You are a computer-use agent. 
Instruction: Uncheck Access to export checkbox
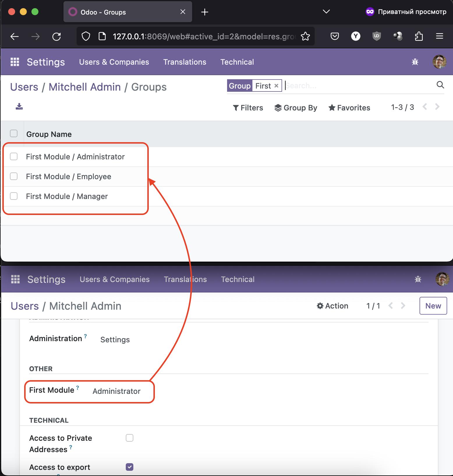130,467
